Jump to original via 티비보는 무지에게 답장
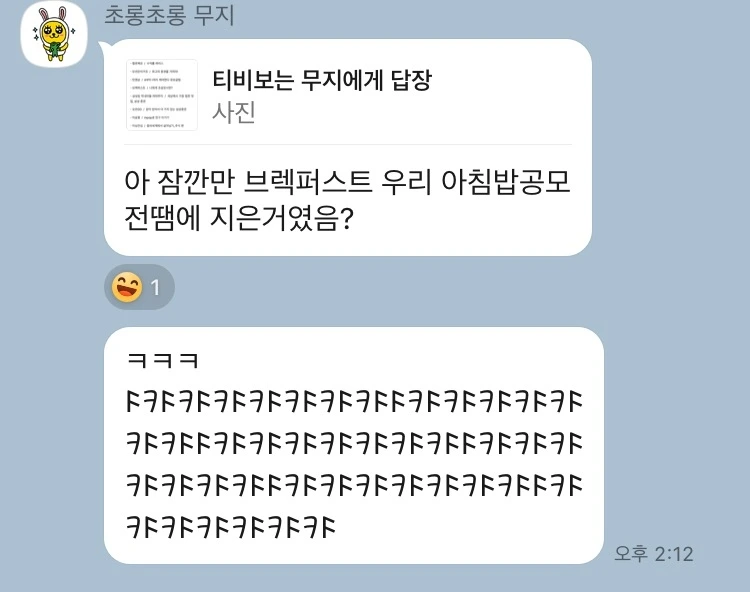This screenshot has width=750, height=592. click(321, 79)
